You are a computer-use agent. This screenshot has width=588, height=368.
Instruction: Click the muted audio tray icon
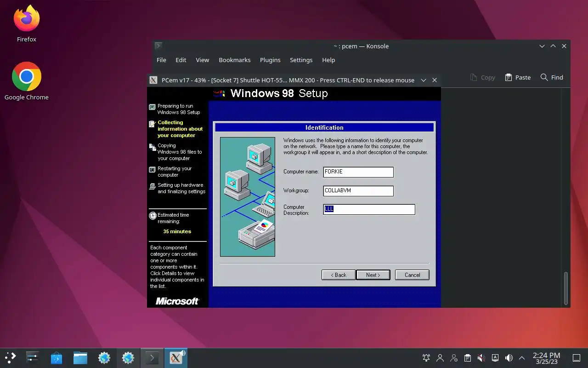click(481, 358)
